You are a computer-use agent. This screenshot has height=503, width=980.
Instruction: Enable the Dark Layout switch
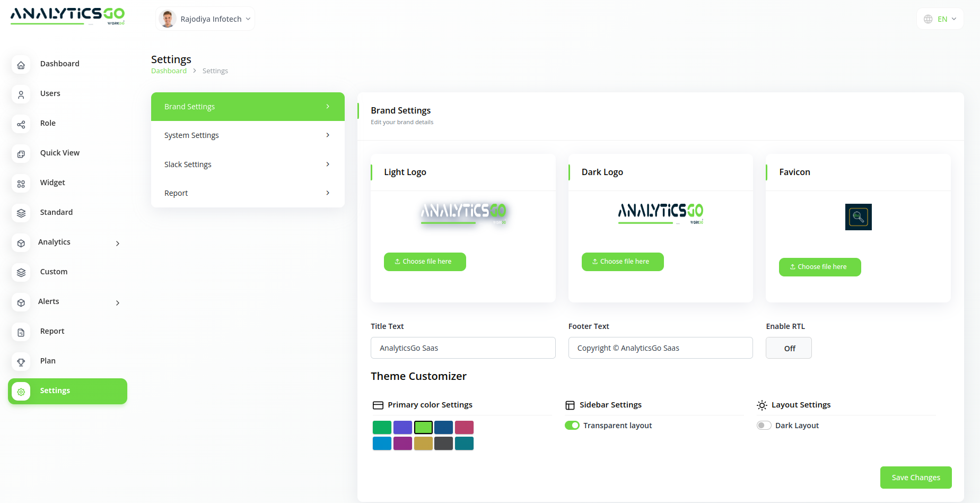(x=764, y=426)
